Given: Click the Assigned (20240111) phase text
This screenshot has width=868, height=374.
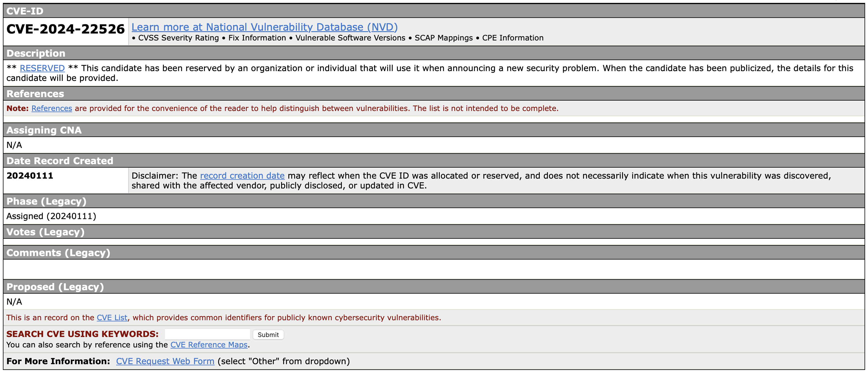Looking at the screenshot, I should pos(51,216).
